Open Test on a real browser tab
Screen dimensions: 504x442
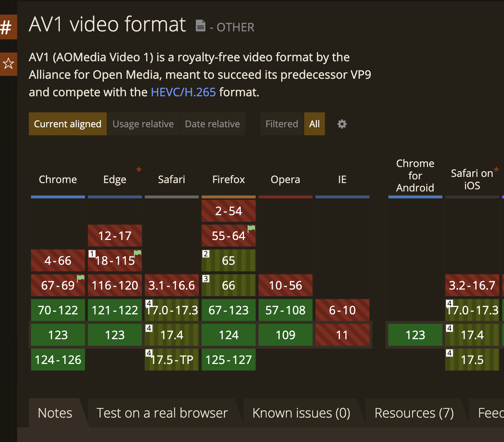tap(162, 413)
